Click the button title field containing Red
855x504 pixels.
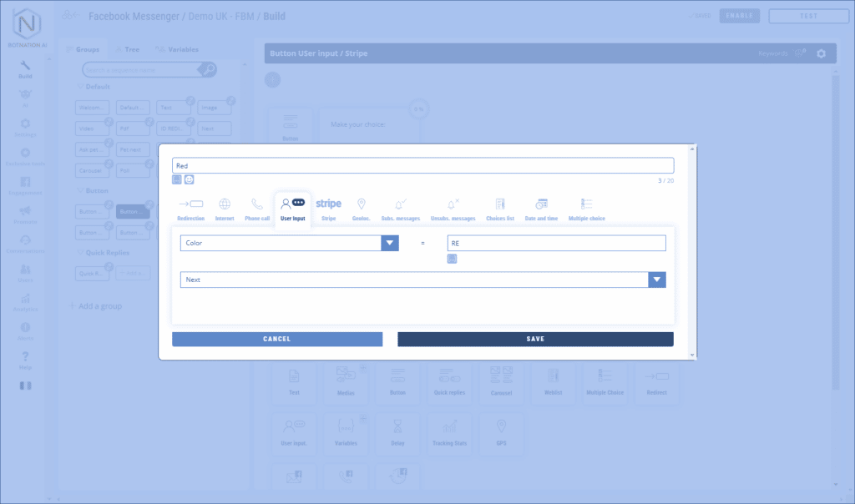[422, 166]
